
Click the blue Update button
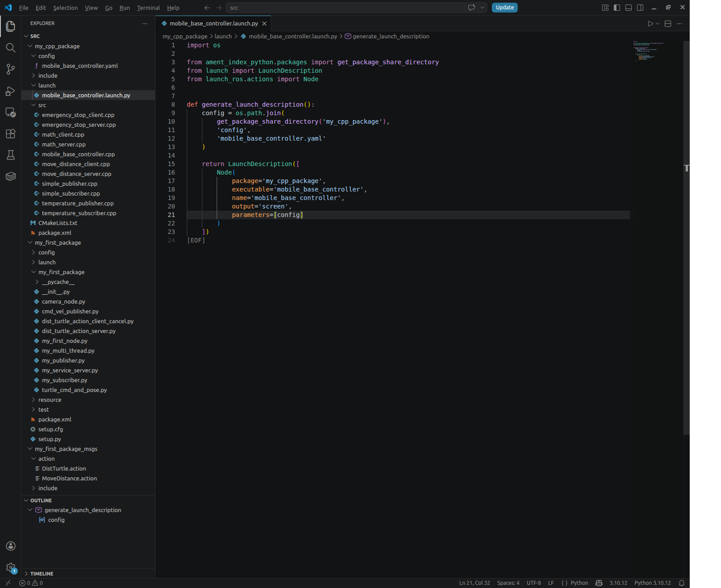click(x=504, y=8)
